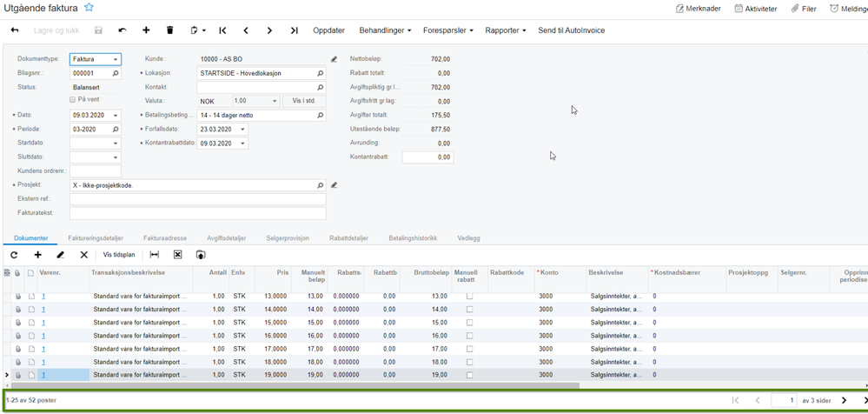The width and height of the screenshot is (868, 414).
Task: Refresh the document lines grid
Action: (14, 255)
